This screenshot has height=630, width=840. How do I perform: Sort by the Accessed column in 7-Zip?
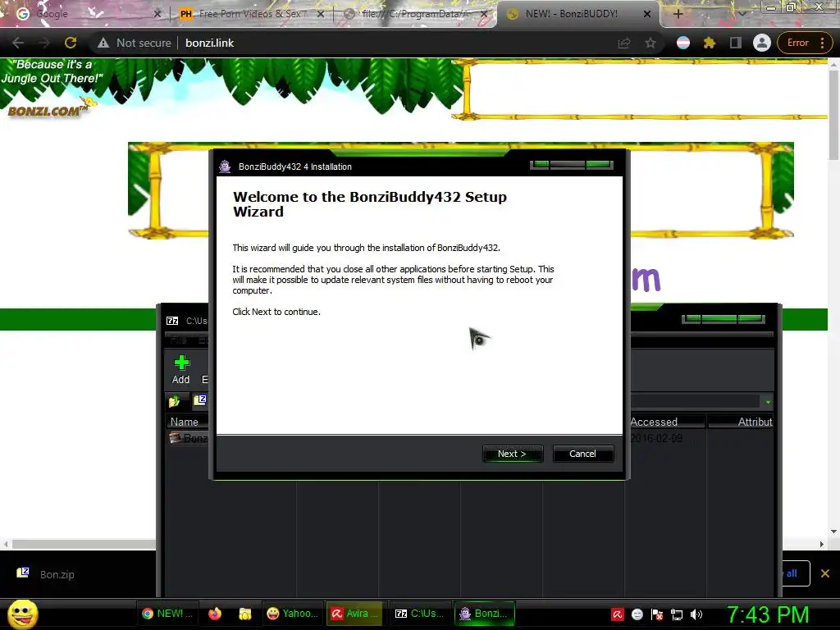coord(667,422)
